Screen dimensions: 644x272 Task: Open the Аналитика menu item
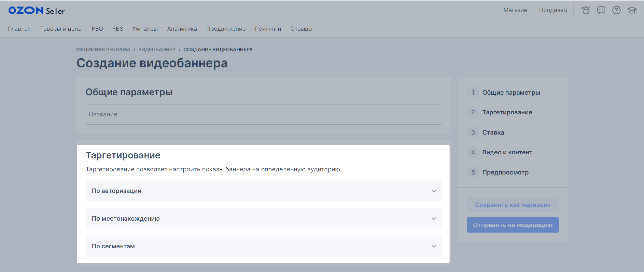coord(182,29)
